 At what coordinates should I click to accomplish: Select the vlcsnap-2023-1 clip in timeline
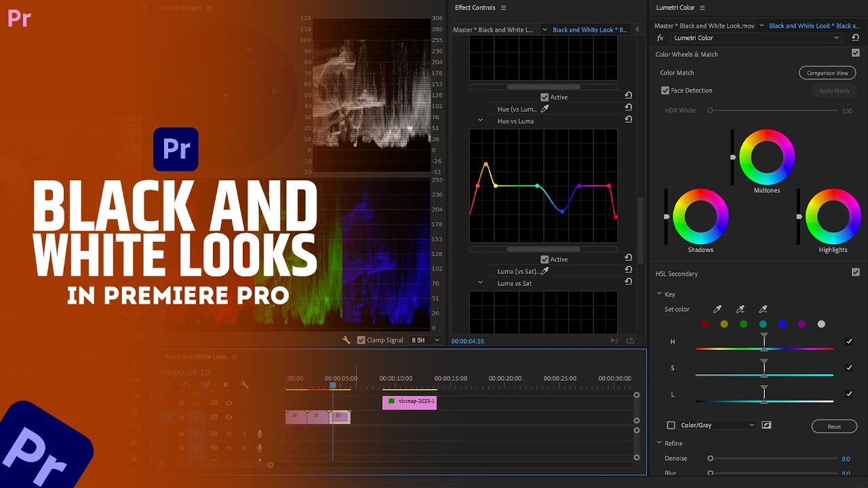410,401
